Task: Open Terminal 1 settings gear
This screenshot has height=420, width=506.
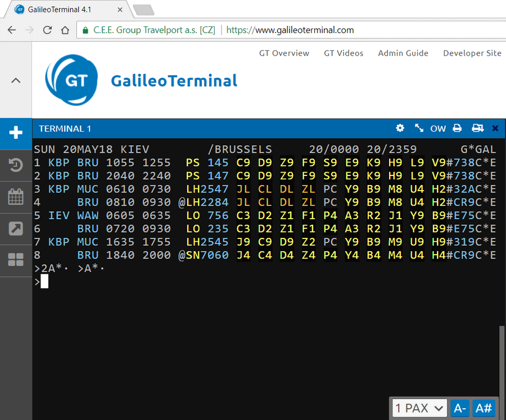Action: pos(400,128)
